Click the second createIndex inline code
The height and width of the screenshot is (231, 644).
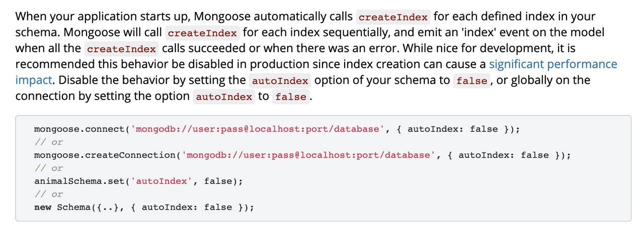(203, 33)
